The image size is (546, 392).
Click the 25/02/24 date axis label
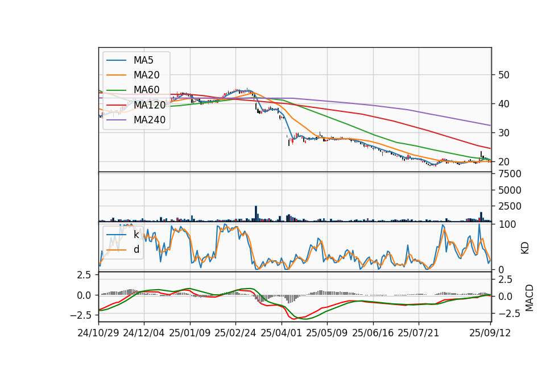(x=235, y=333)
